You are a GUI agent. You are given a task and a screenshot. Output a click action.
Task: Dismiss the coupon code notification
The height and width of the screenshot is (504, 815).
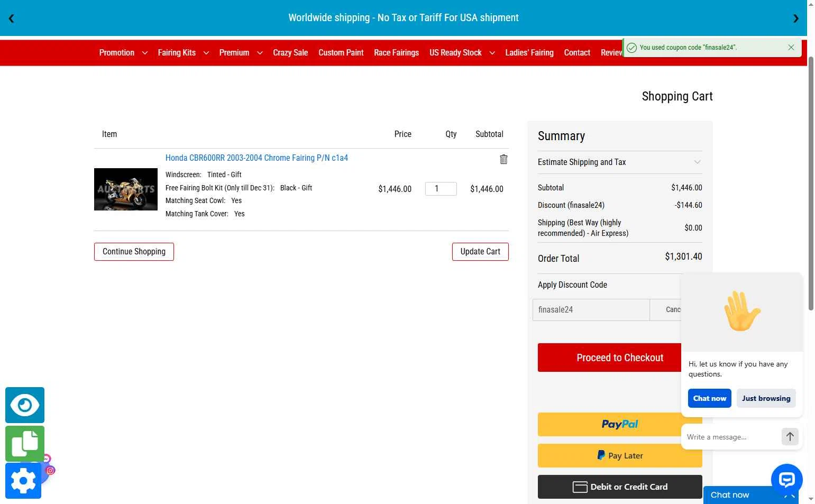click(791, 48)
